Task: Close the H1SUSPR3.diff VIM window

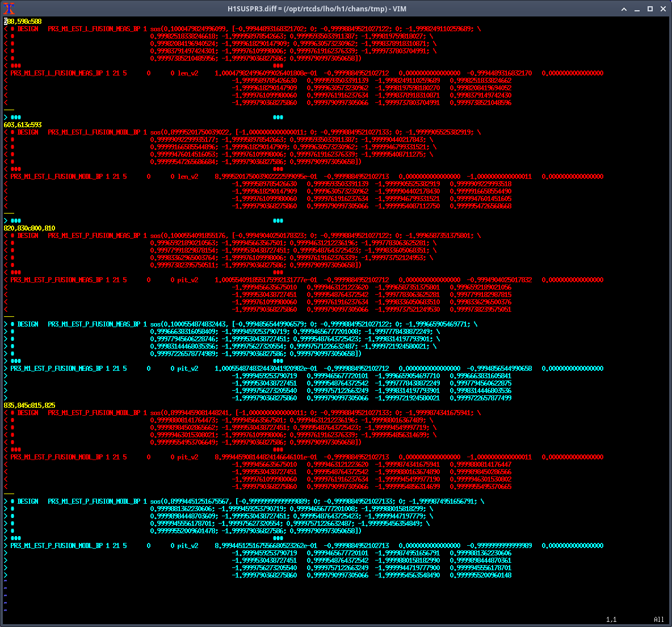Action: click(663, 9)
